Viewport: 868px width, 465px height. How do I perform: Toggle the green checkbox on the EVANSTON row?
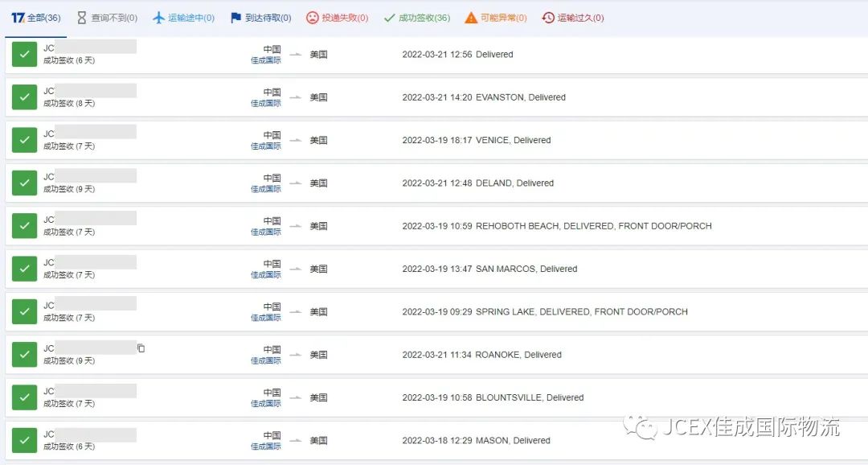25,97
